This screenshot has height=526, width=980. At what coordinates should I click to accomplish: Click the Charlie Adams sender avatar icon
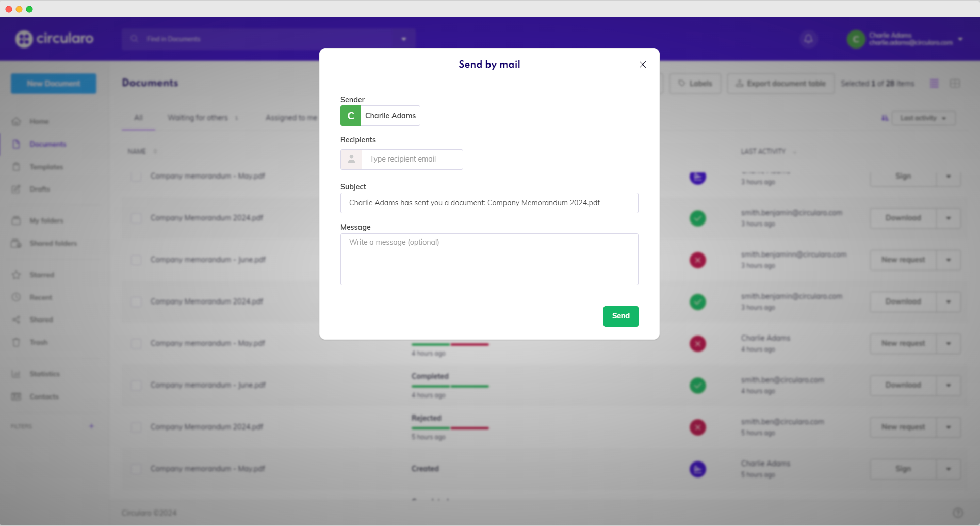pos(351,116)
